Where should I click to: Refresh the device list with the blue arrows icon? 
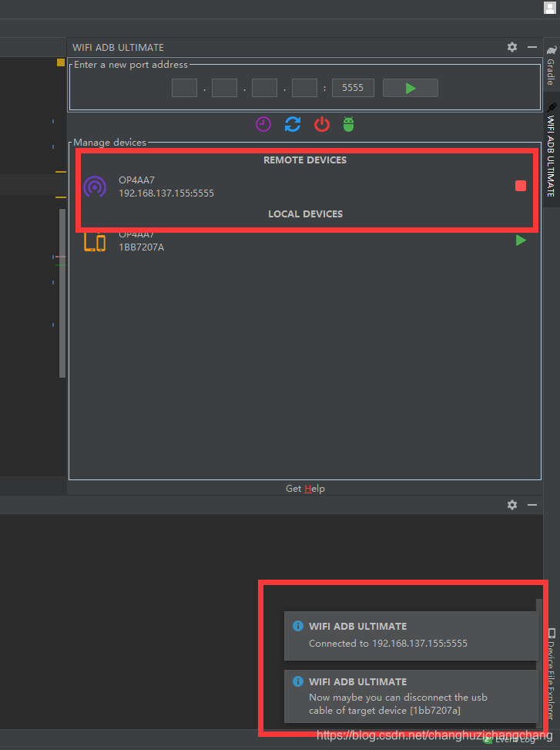coord(293,124)
